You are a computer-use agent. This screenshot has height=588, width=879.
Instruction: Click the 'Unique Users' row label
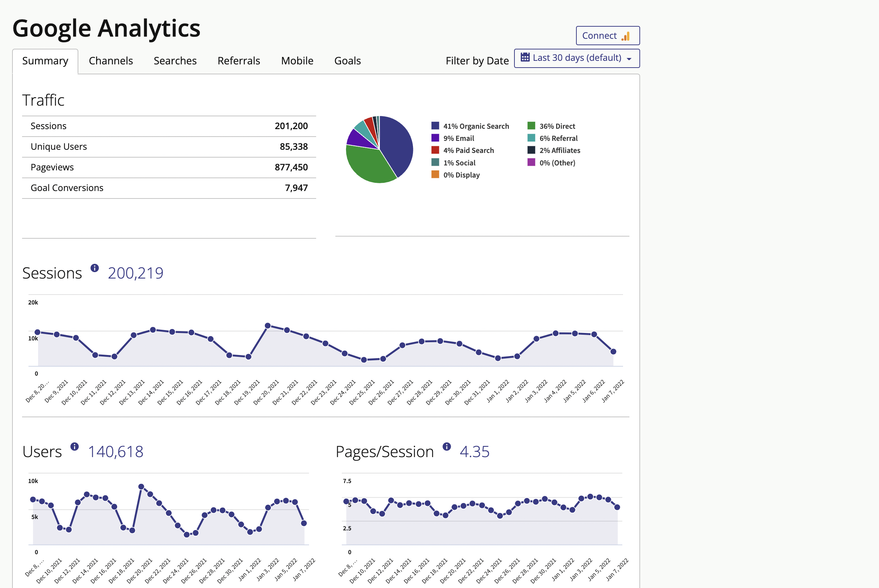[x=58, y=147]
